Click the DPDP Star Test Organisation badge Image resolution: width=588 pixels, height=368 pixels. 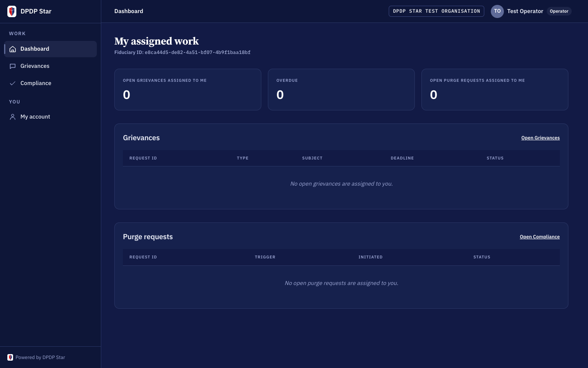437,11
